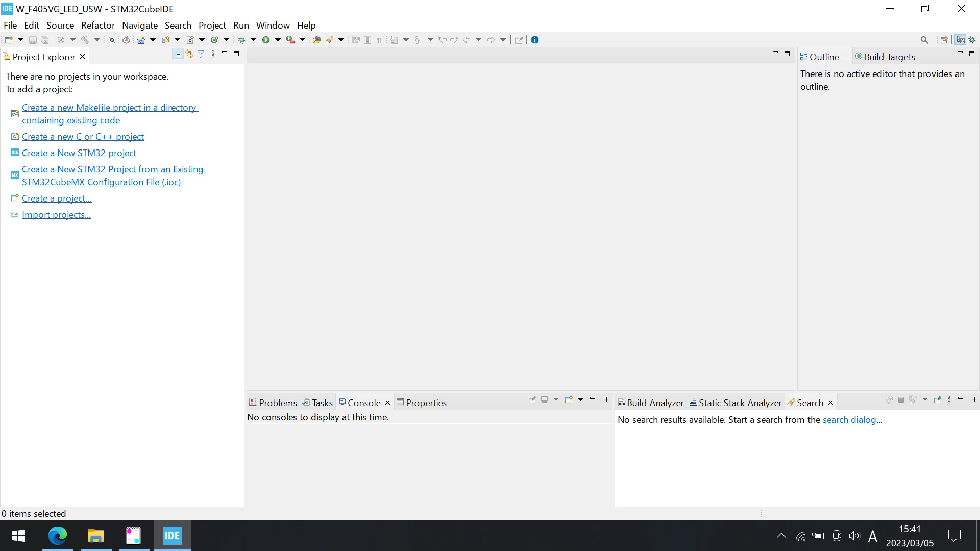980x551 pixels.
Task: Click Create a new C or C++ project link
Action: tap(83, 137)
